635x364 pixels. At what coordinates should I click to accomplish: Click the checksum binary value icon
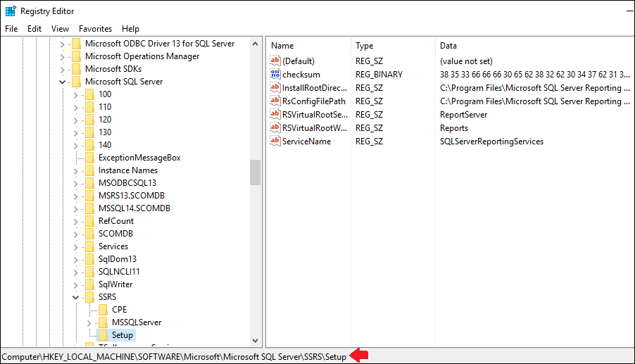pos(275,74)
